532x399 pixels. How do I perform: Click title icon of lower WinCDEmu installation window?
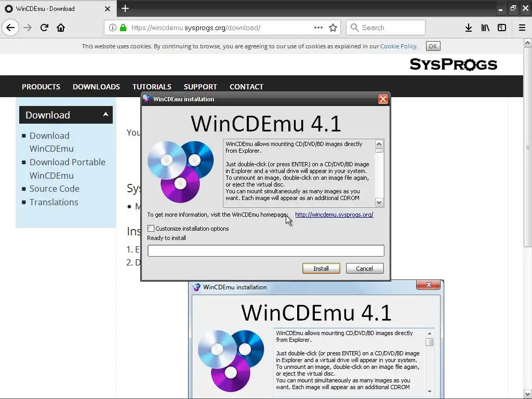click(196, 287)
